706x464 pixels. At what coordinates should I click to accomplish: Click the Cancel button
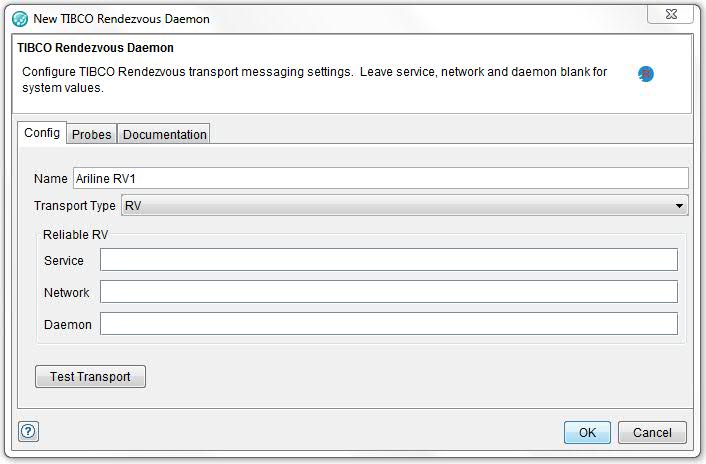pos(652,433)
